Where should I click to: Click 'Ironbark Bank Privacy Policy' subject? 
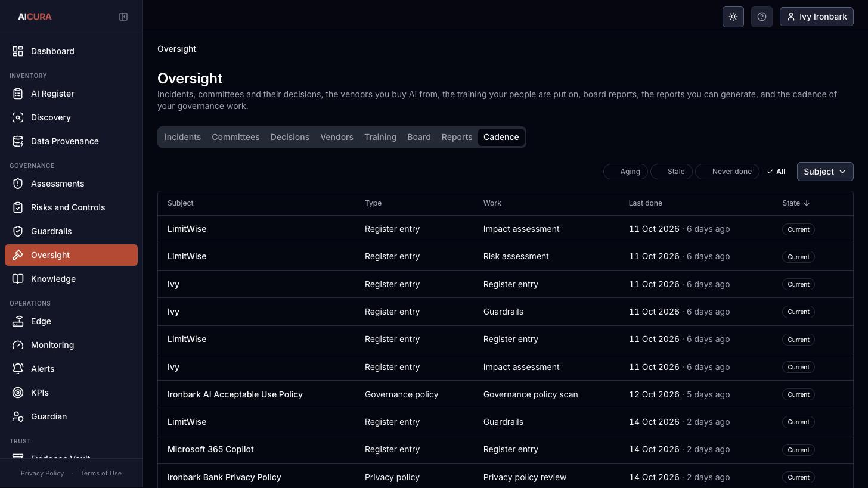point(224,477)
